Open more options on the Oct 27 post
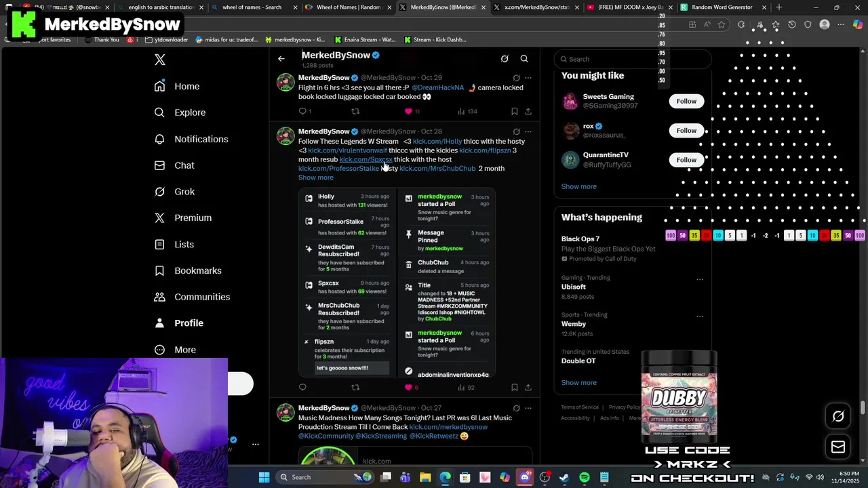This screenshot has height=488, width=868. (x=528, y=408)
